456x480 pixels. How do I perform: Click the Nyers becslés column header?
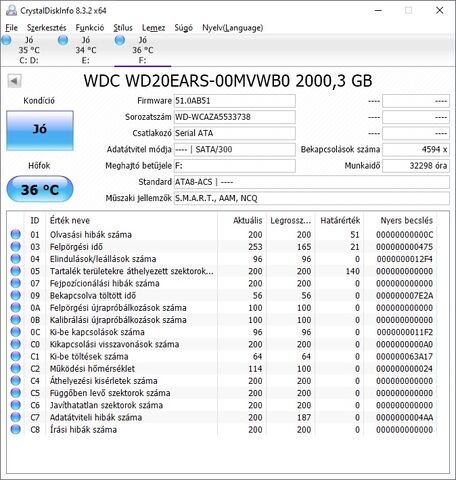click(x=400, y=220)
